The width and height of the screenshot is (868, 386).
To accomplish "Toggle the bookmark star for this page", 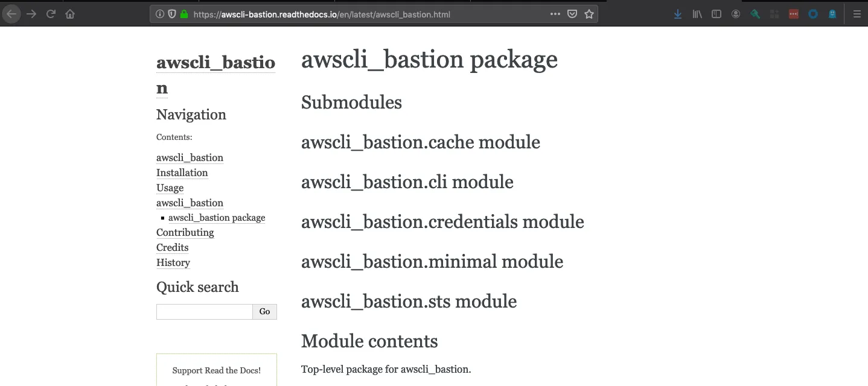I will point(589,14).
